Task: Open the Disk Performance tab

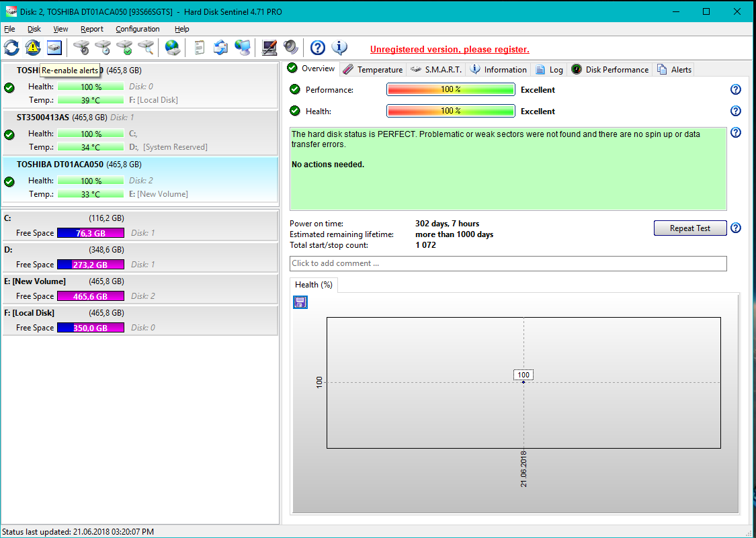Action: click(x=610, y=70)
